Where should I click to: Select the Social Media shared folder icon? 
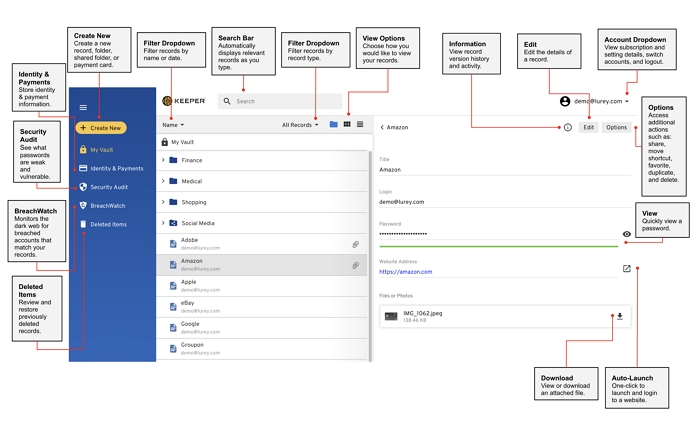coord(174,223)
